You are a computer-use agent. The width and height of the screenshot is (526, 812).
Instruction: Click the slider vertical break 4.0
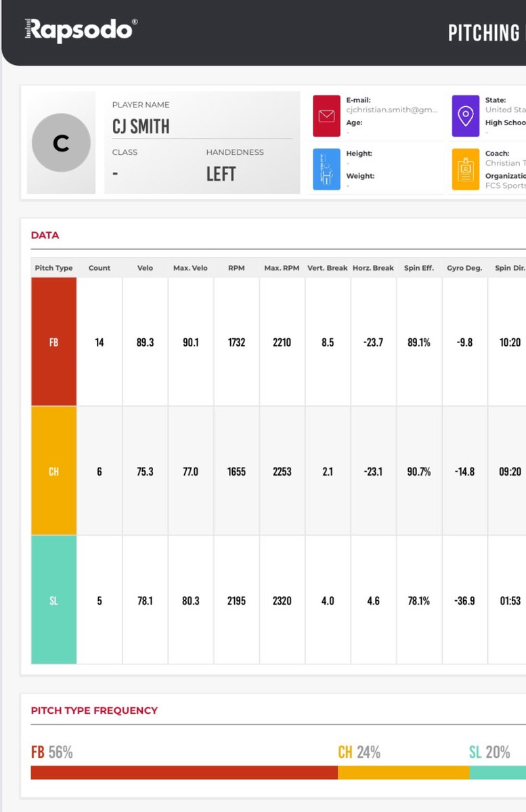click(328, 600)
